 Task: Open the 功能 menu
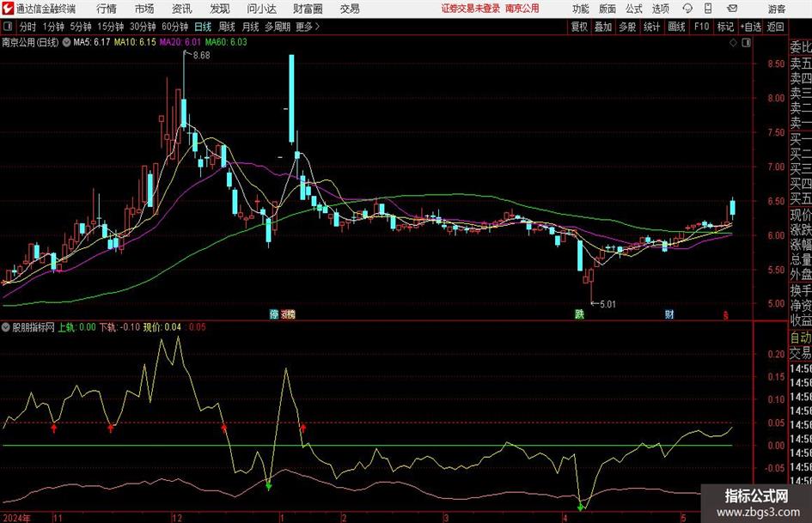point(581,9)
